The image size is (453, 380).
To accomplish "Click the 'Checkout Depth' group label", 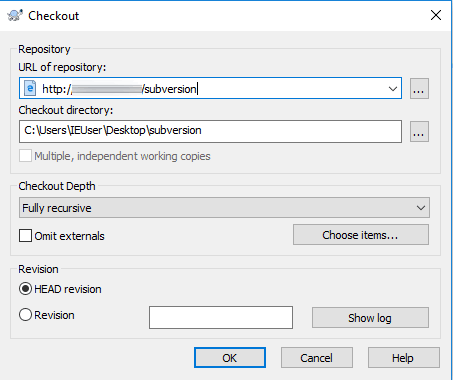I will 57,186.
